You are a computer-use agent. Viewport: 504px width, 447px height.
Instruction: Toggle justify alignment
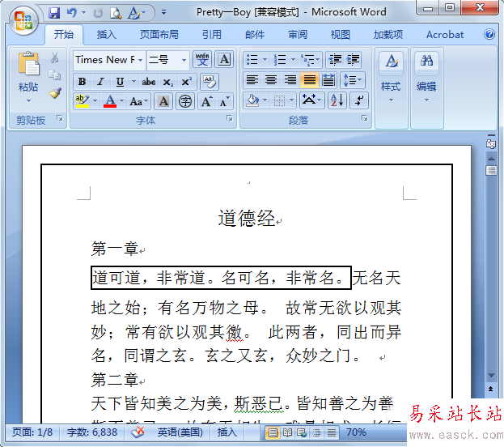click(310, 80)
